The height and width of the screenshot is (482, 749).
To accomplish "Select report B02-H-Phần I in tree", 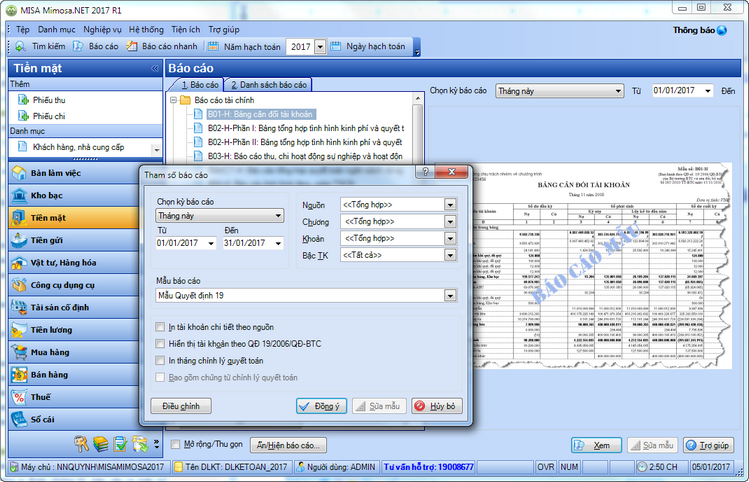I will pos(306,128).
